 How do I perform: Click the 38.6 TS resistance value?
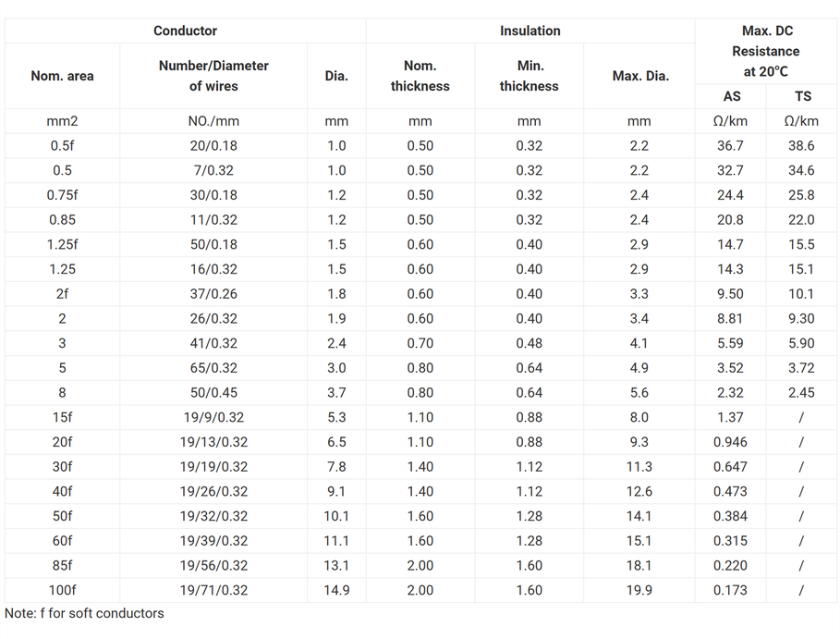point(802,146)
